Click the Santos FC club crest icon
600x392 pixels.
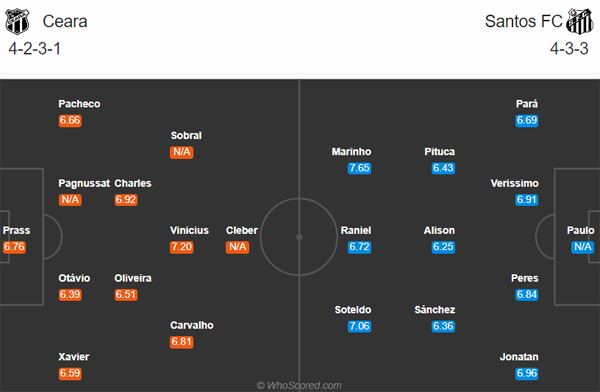(580, 21)
